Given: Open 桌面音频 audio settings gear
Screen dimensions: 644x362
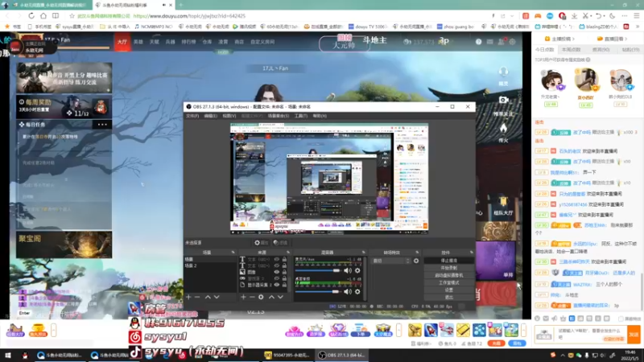Looking at the screenshot, I should pyautogui.click(x=357, y=291).
